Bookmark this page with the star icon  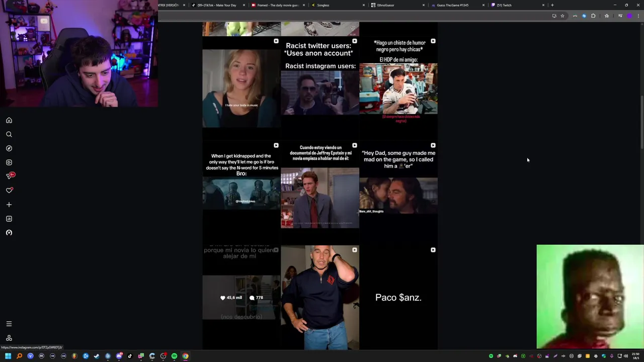562,16
